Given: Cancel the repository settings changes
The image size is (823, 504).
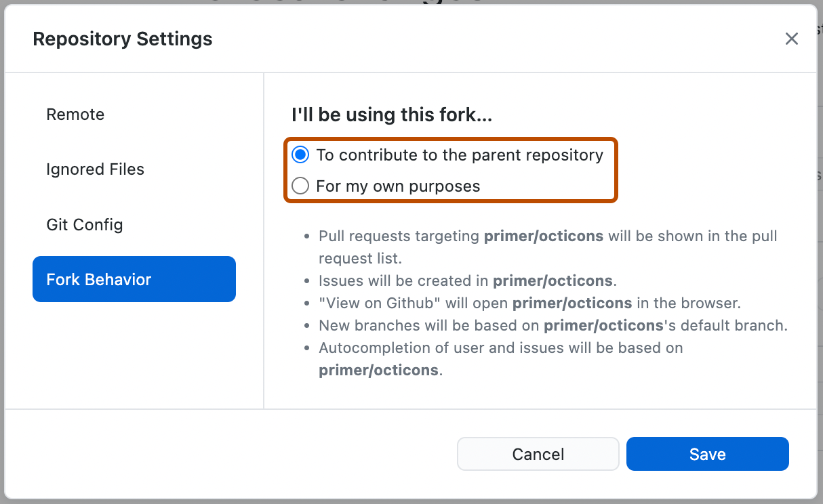Looking at the screenshot, I should pos(538,454).
